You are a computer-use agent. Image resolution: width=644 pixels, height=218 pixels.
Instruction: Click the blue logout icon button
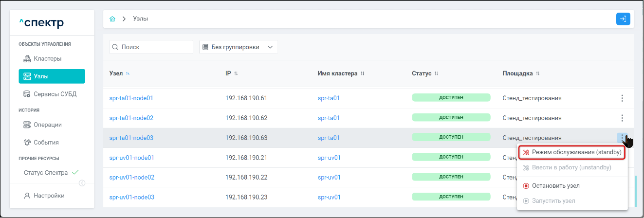pyautogui.click(x=623, y=19)
